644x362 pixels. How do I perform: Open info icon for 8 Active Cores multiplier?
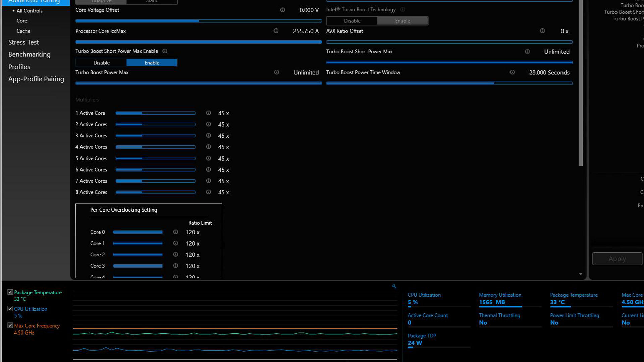click(208, 192)
